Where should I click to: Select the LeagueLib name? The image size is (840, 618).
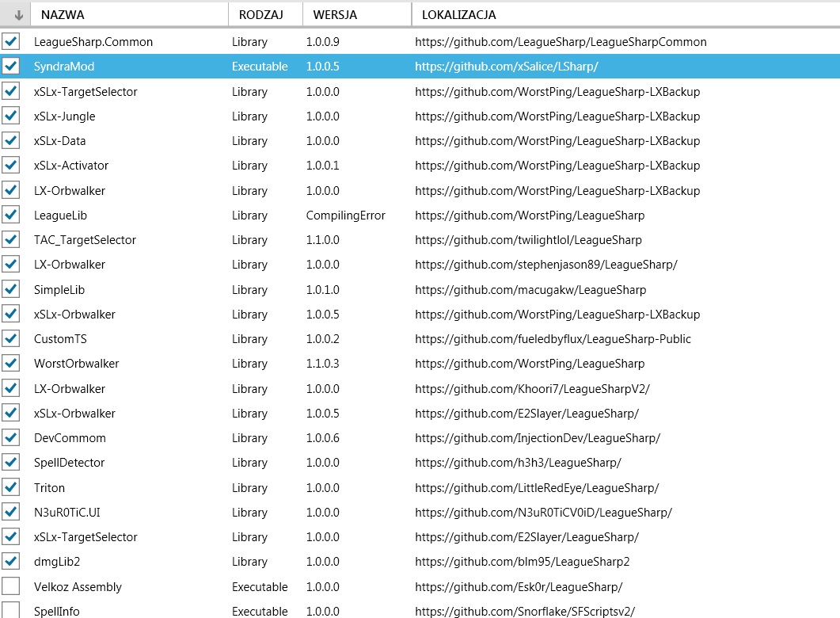click(60, 216)
